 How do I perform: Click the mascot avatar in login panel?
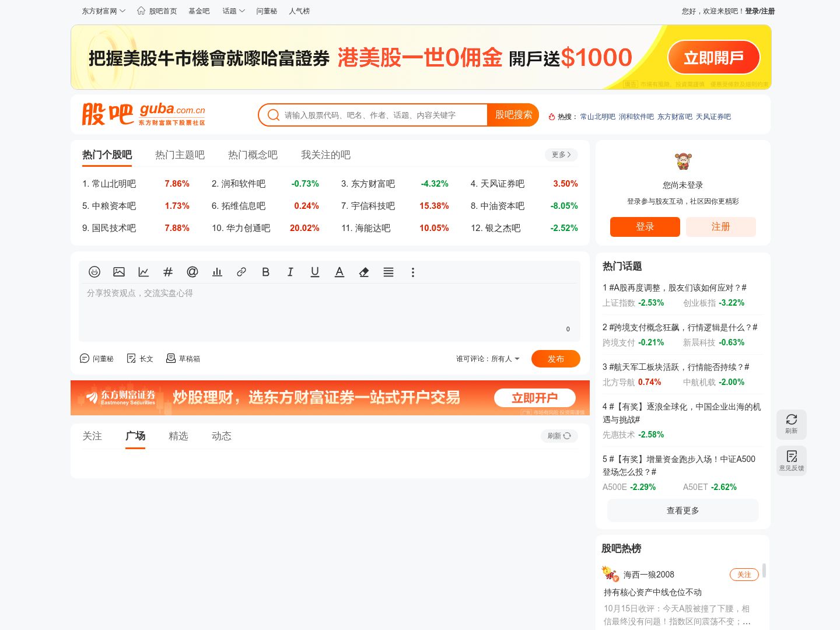(683, 161)
